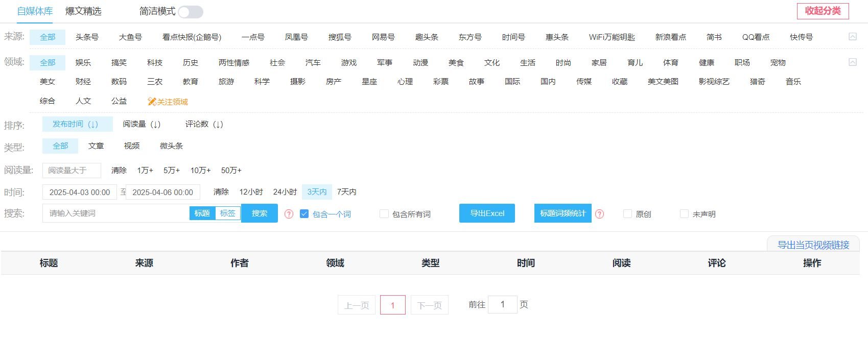Viewport: 868px width, 337px height.
Task: Uncheck 包含一个词 checkbox
Action: coord(304,214)
